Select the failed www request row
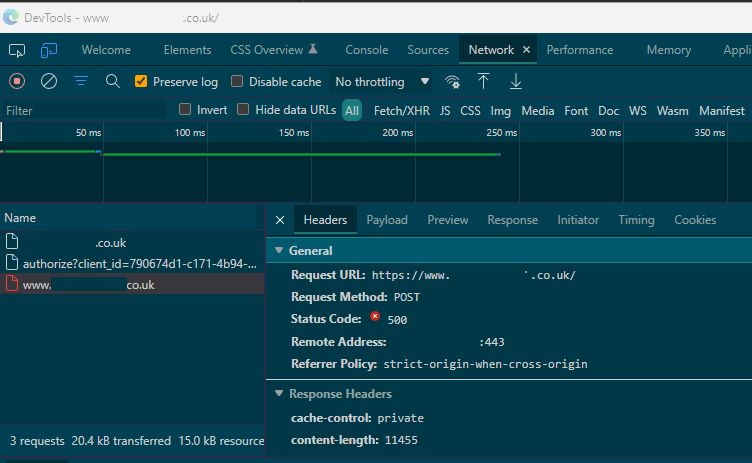Viewport: 752px width, 463px height. (x=132, y=285)
